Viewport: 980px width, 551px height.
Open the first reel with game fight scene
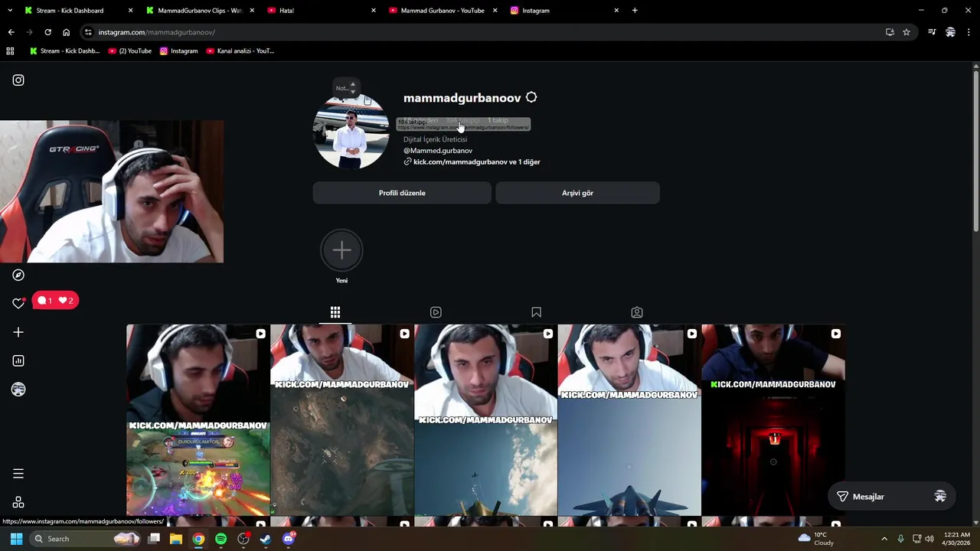point(198,420)
